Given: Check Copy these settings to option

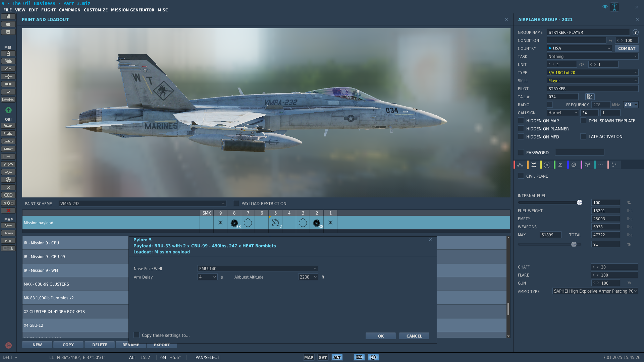Looking at the screenshot, I should click(x=137, y=335).
